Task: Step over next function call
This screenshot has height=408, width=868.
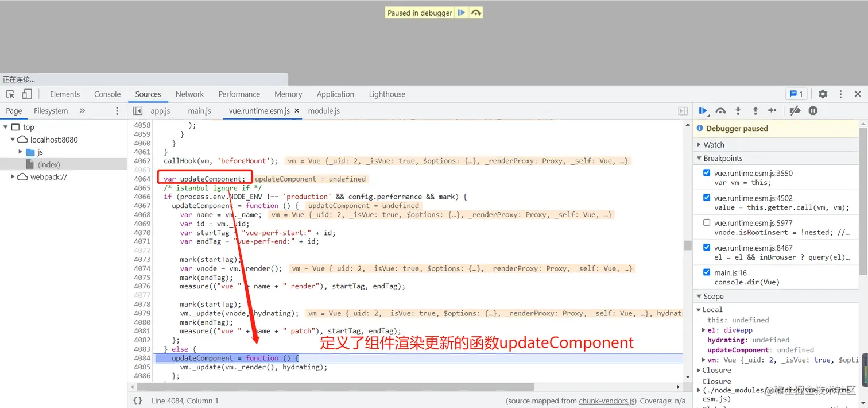Action: click(x=721, y=111)
